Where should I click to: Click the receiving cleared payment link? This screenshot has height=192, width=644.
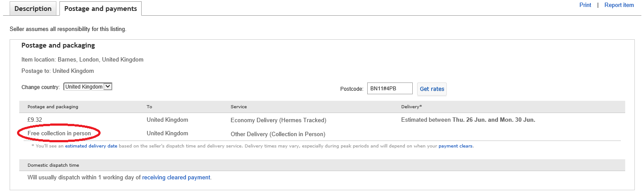[176, 178]
